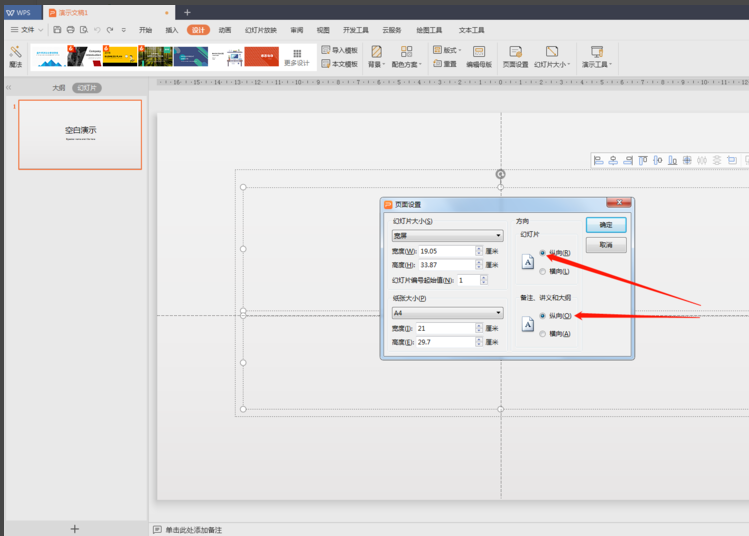Image resolution: width=749 pixels, height=536 pixels.
Task: Open the 绘图工具 drawing tools tab
Action: pyautogui.click(x=429, y=30)
